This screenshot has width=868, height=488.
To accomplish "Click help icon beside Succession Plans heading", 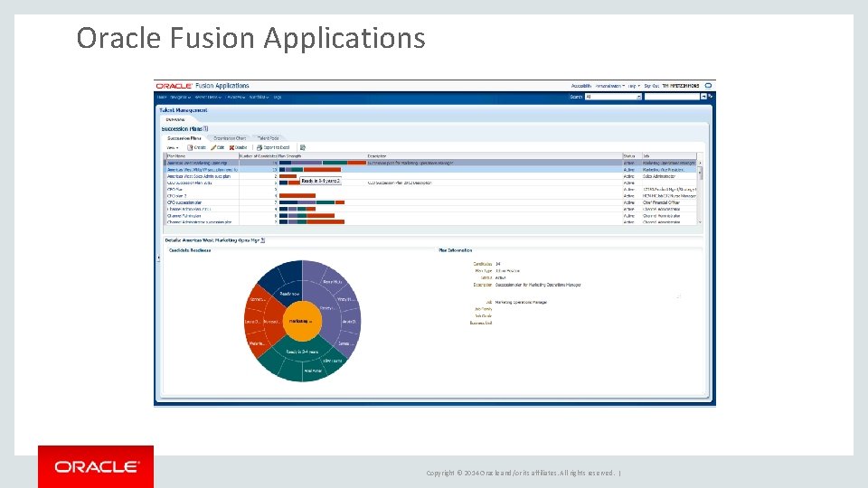I will pos(206,128).
